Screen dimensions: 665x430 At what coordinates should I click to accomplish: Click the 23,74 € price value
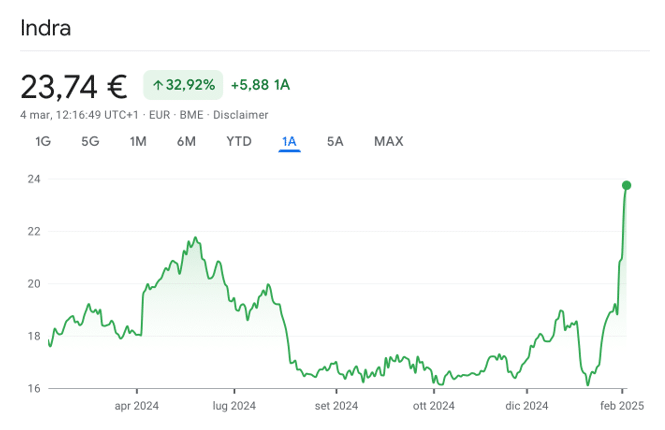coord(74,87)
